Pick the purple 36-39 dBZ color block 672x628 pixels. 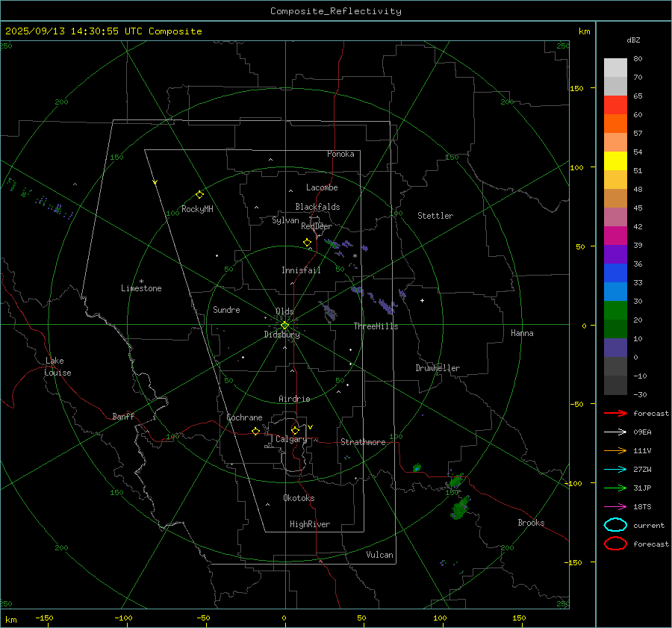615,255
